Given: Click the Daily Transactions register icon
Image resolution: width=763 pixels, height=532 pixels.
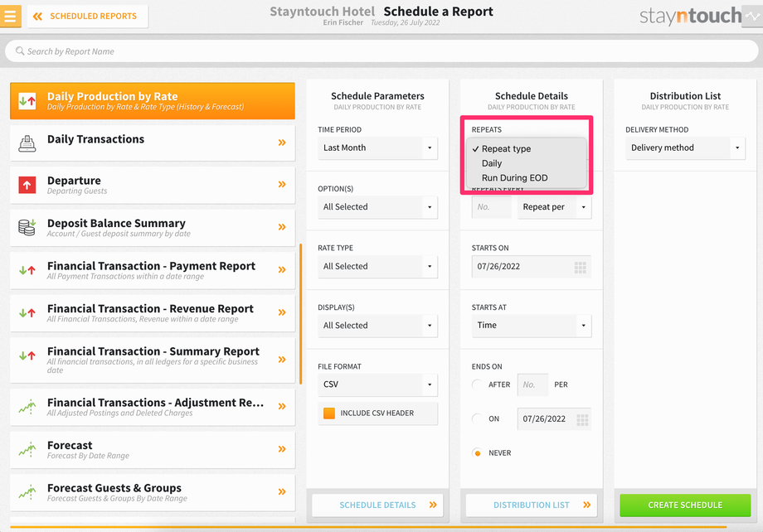Looking at the screenshot, I should 27,143.
